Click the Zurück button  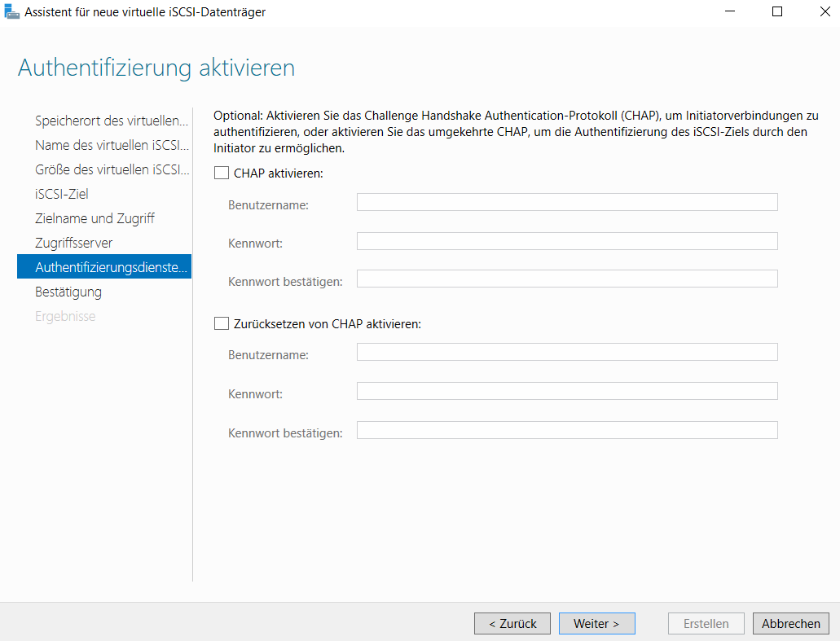(x=512, y=623)
